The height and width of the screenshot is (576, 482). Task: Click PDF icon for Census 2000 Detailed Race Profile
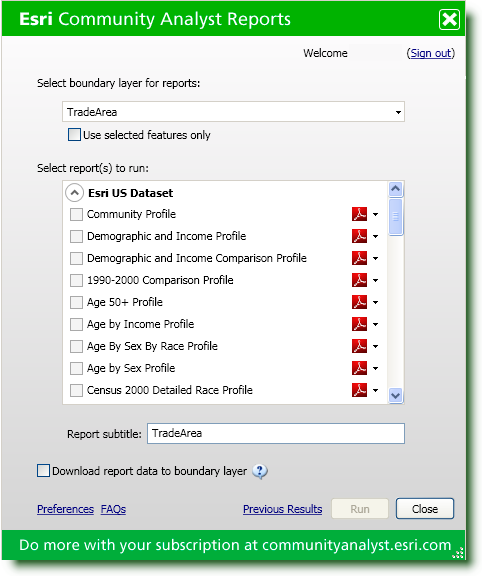point(359,390)
